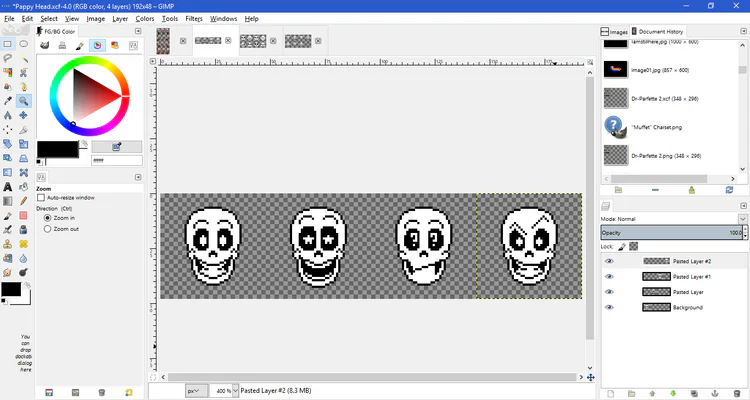Anchor the floating layer

[x=715, y=393]
